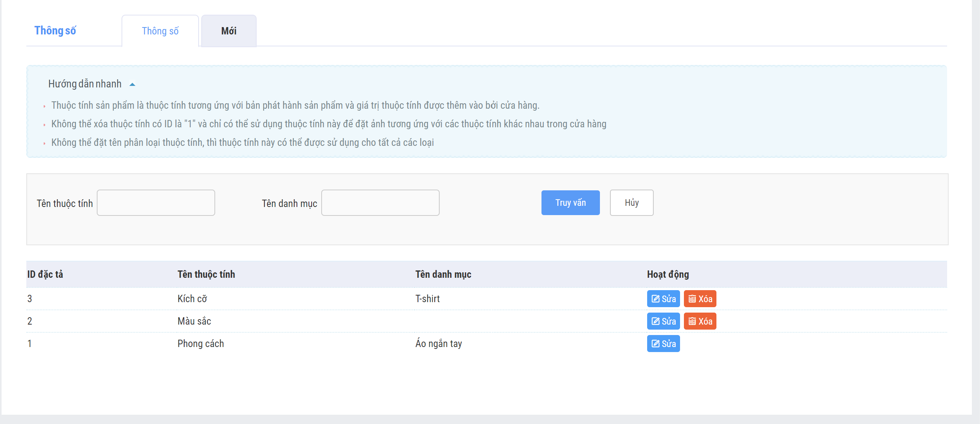Image resolution: width=980 pixels, height=424 pixels.
Task: Focus the Tên thuộc tính input field
Action: click(x=156, y=203)
